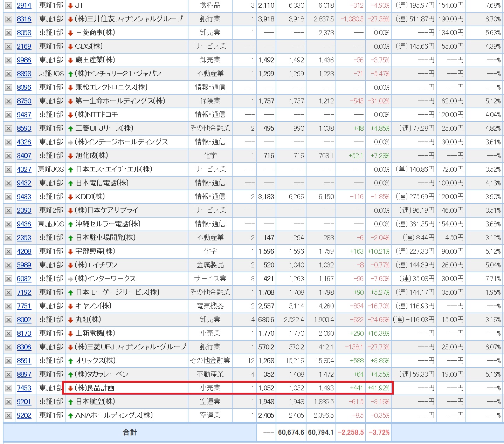The height and width of the screenshot is (444, 504).
Task: Follow the 8058 stock code link
Action: pyautogui.click(x=24, y=33)
